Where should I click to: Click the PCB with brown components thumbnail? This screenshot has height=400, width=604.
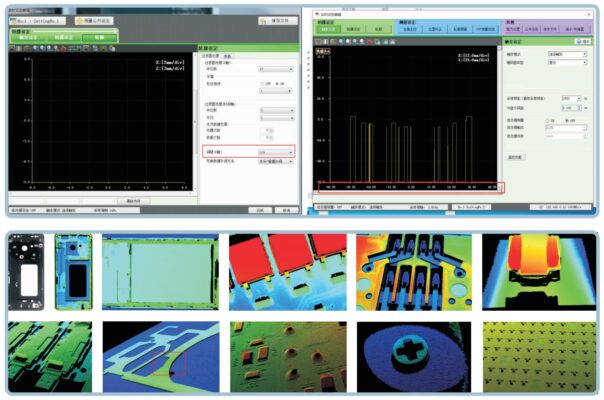coord(288,357)
